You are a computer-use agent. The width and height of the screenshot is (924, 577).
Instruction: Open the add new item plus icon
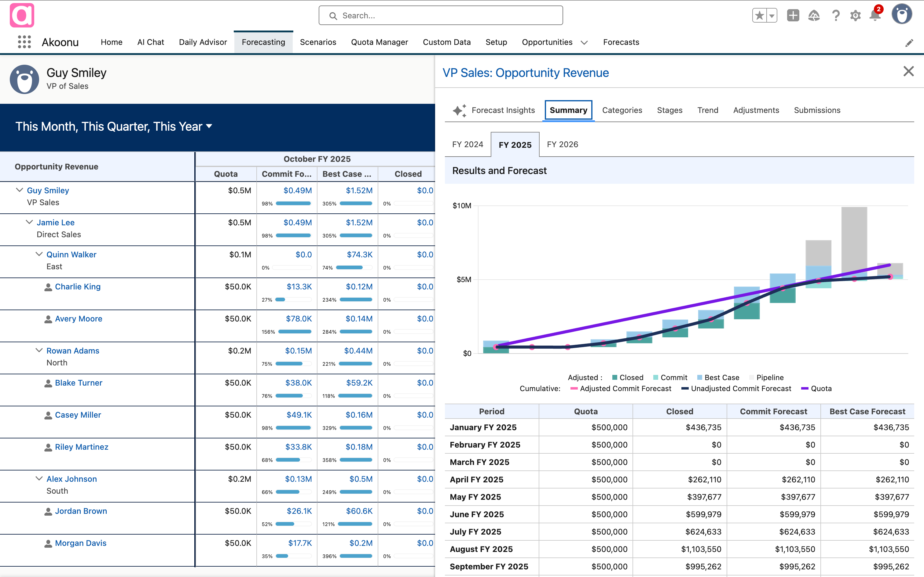(793, 15)
